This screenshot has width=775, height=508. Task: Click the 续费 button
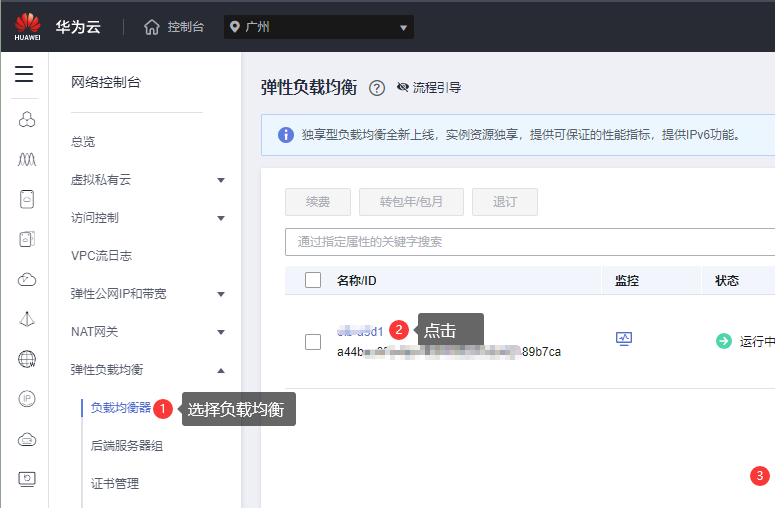click(318, 202)
